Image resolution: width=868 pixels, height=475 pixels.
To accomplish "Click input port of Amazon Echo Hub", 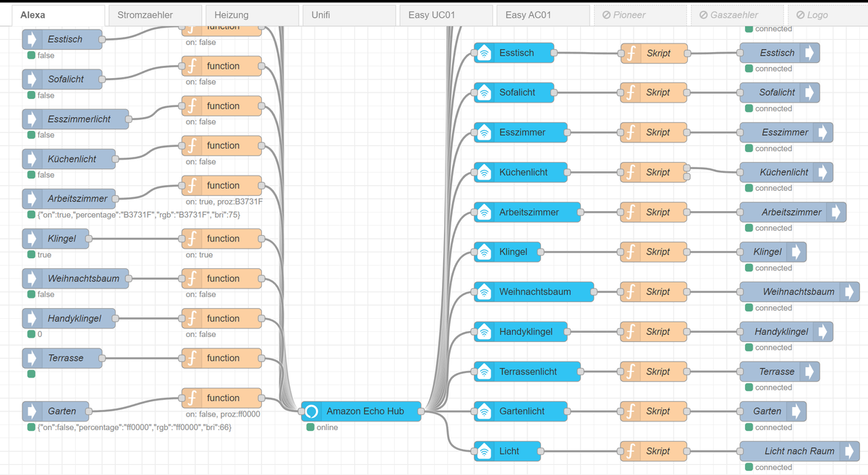I will click(x=302, y=411).
